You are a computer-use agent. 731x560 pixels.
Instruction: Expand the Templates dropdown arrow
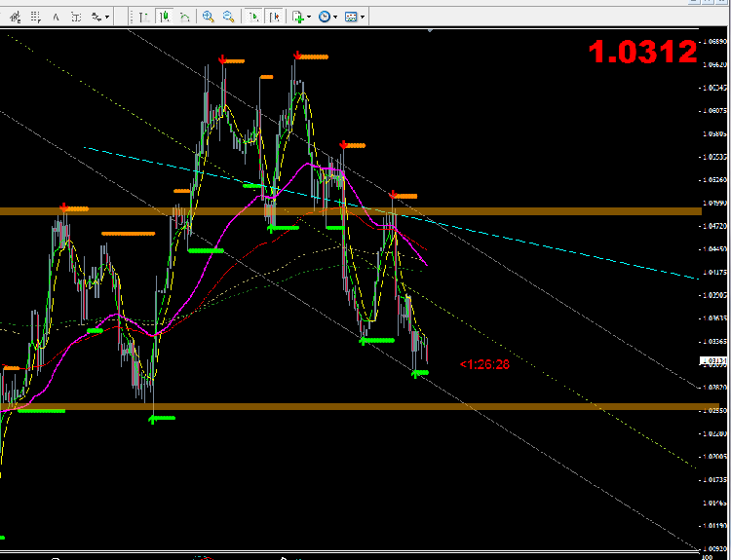click(x=363, y=18)
